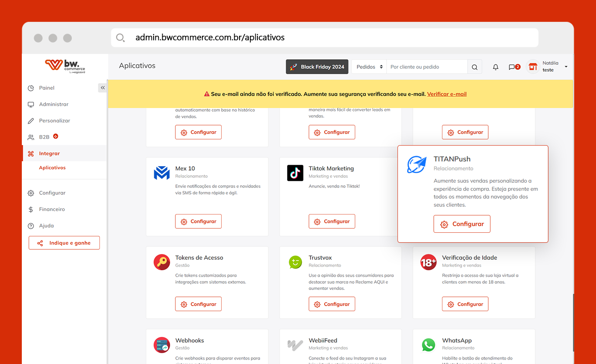The width and height of the screenshot is (596, 364).
Task: Select Integrar in the sidebar
Action: pos(64,153)
